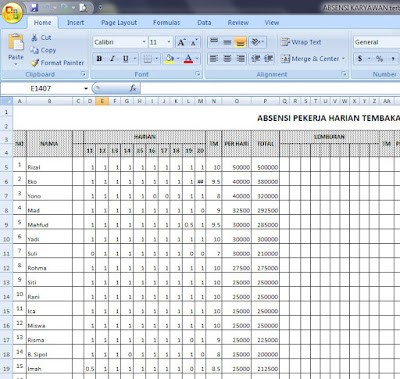400x379 pixels.
Task: Align text right
Action: [240, 59]
